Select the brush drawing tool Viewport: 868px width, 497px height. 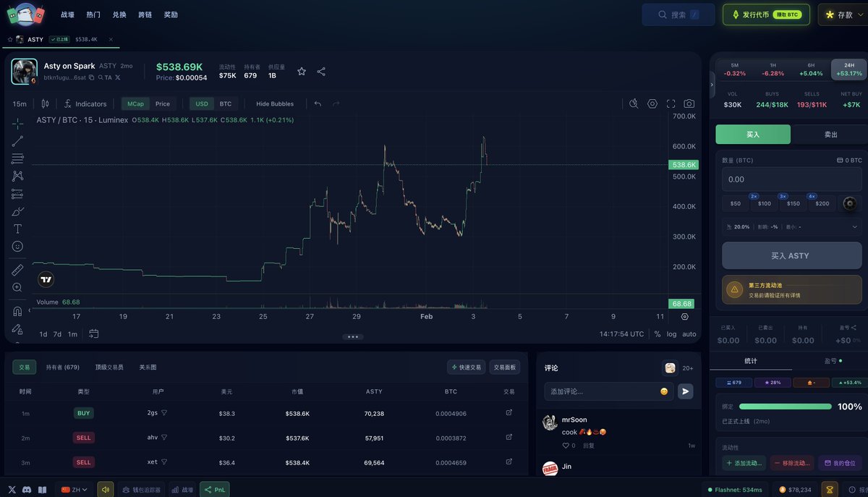tap(17, 211)
